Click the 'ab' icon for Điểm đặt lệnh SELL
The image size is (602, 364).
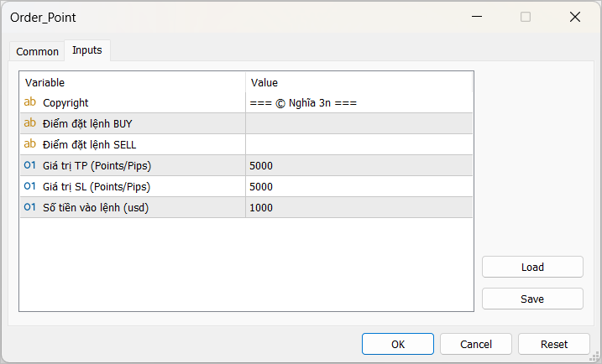coord(30,144)
